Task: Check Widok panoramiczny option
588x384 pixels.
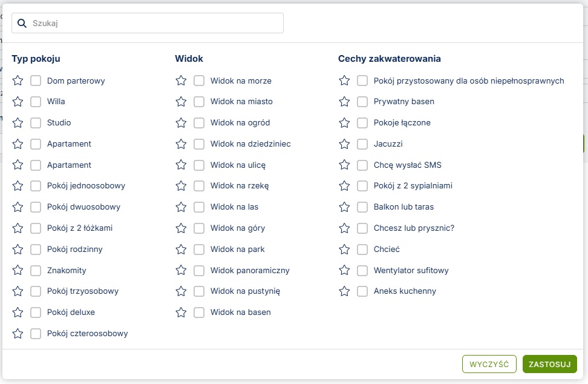Action: pos(199,270)
